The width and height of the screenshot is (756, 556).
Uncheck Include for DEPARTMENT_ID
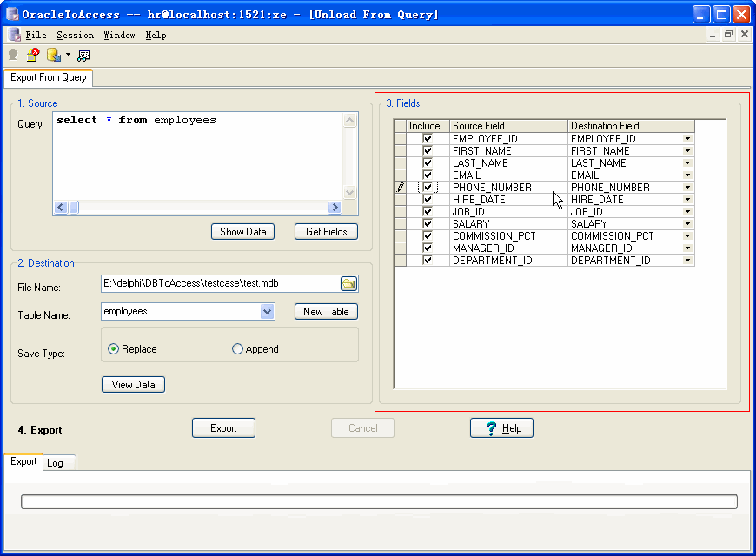coord(428,260)
